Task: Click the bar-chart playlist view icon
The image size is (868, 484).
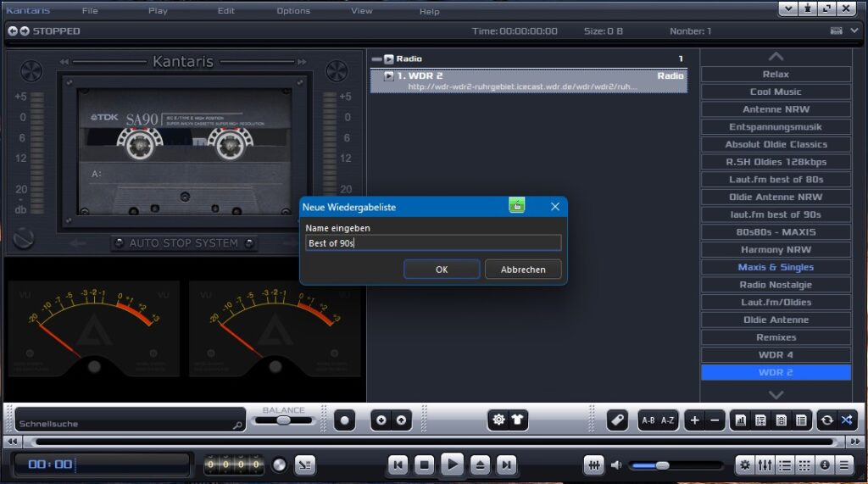Action: click(x=740, y=420)
